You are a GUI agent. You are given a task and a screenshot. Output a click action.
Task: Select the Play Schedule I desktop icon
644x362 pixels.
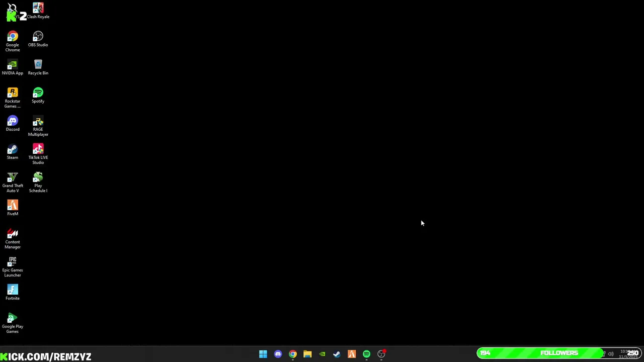[x=38, y=182]
